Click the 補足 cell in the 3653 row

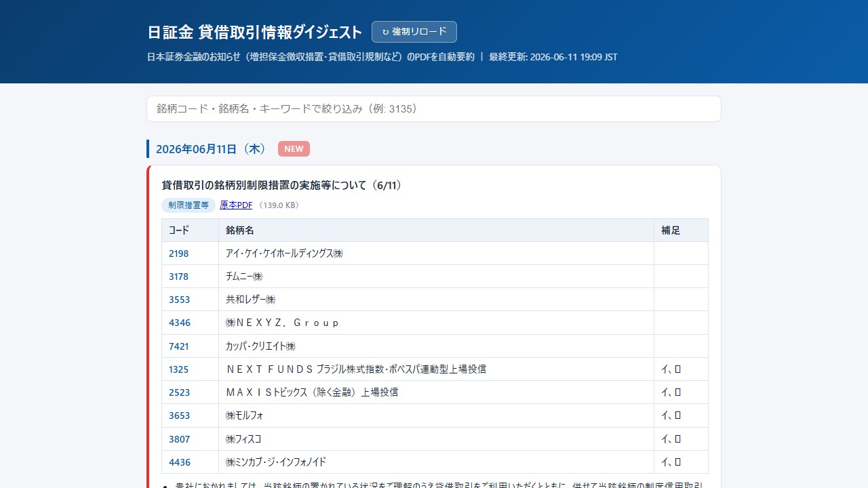681,415
